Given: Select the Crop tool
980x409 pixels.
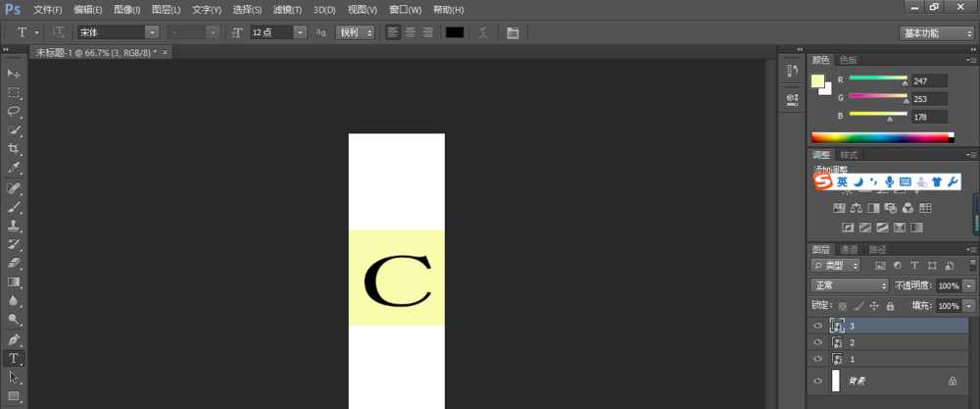Looking at the screenshot, I should coord(14,149).
